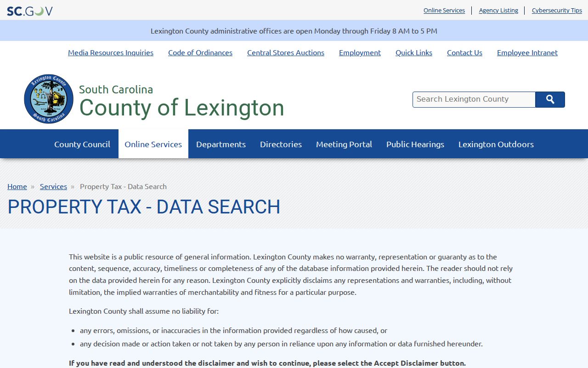Viewport: 588px width, 368px height.
Task: Click the Lexington County seal logo
Action: [x=49, y=99]
